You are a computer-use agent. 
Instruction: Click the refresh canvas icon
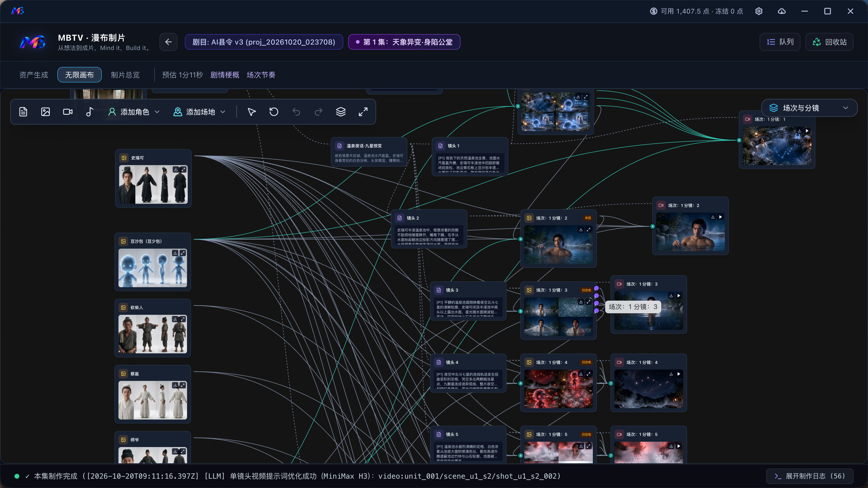pos(274,112)
